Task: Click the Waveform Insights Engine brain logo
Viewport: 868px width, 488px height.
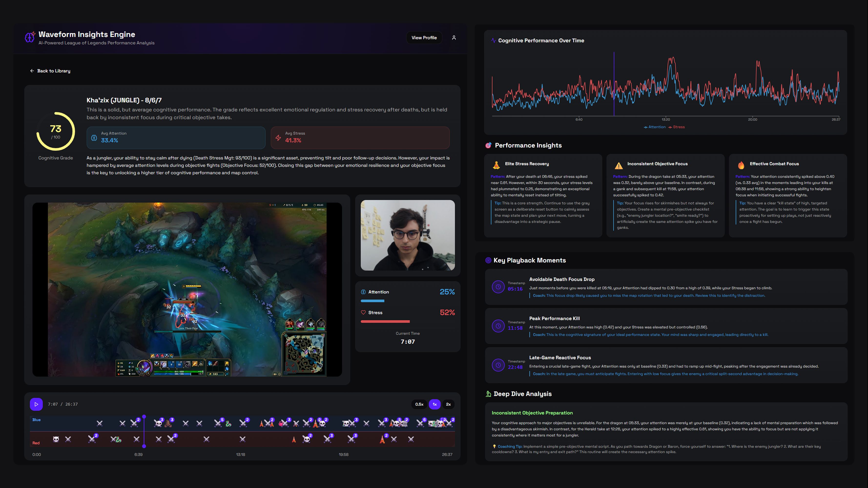Action: coord(30,37)
